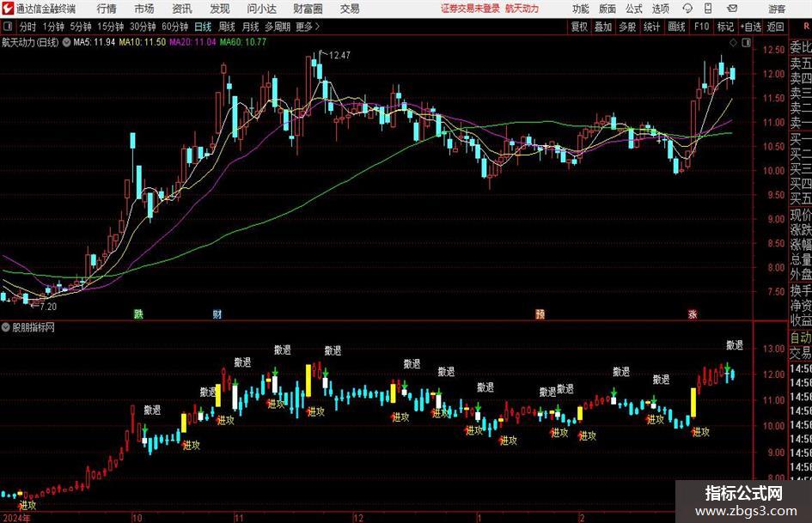Open the 问小达 menu

tap(261, 9)
